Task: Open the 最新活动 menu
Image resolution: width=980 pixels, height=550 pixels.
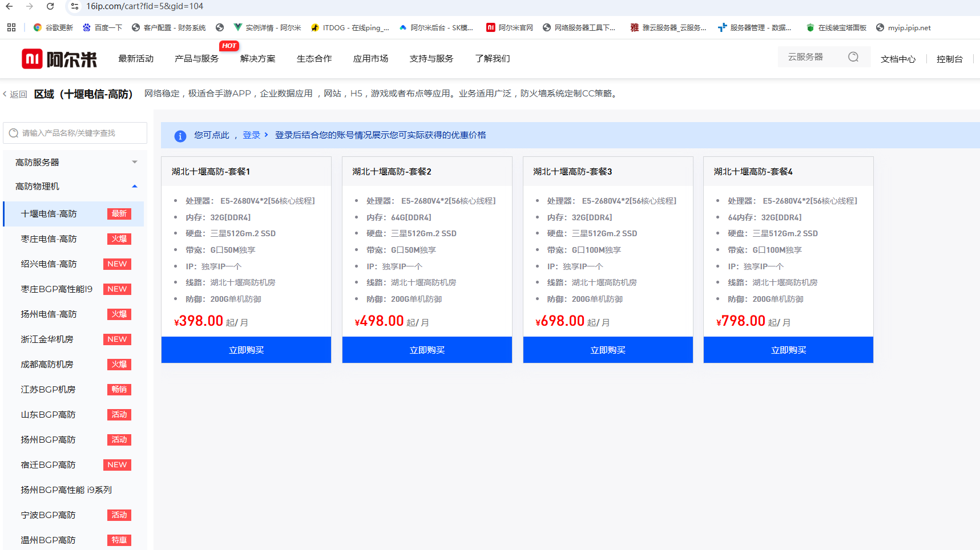Action: pyautogui.click(x=136, y=59)
